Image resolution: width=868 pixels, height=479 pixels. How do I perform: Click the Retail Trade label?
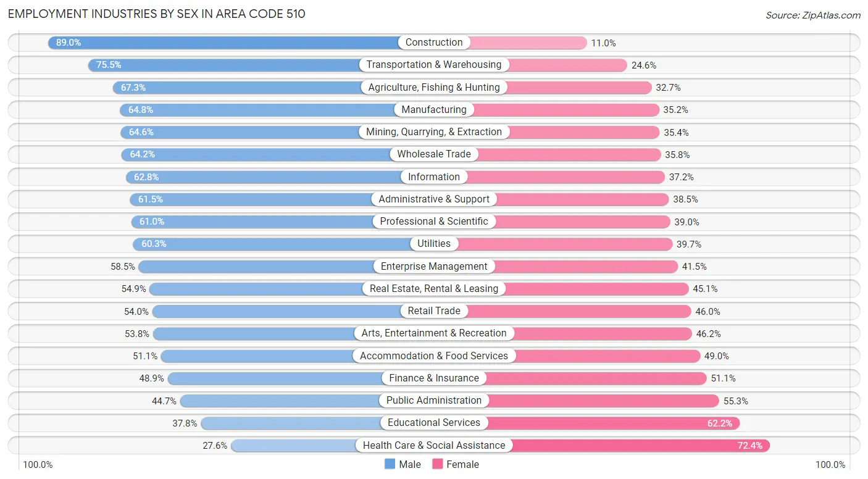click(x=434, y=311)
